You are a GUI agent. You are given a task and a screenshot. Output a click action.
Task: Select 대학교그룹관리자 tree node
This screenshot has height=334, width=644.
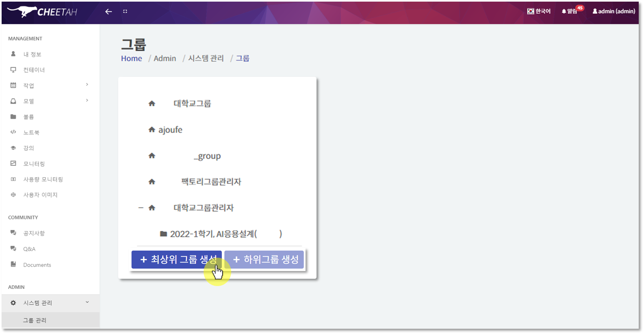tap(204, 208)
